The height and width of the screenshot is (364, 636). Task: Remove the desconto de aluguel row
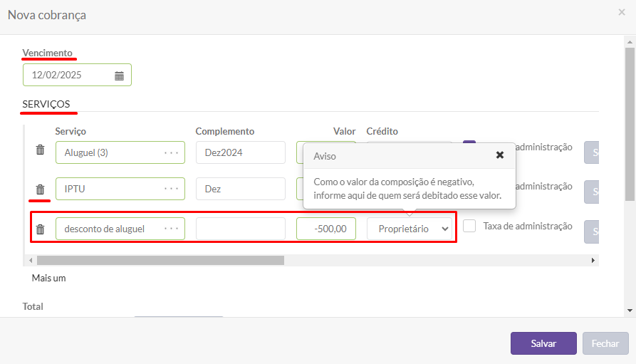41,229
